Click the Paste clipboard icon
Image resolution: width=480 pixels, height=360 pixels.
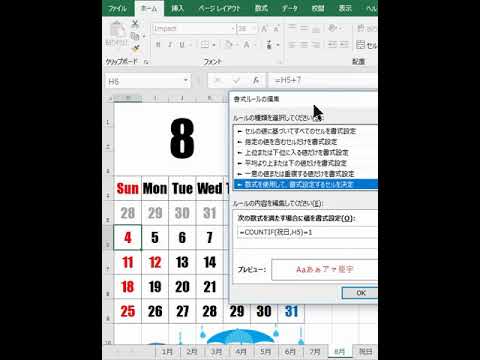(x=117, y=30)
